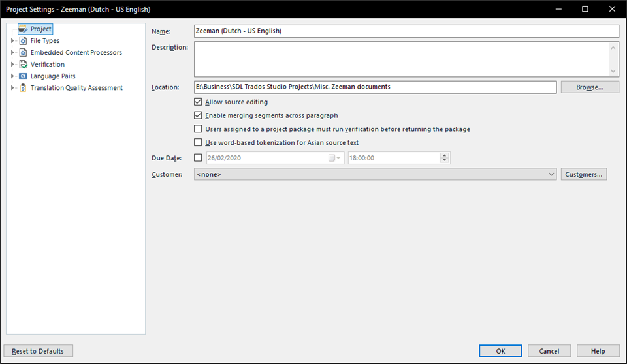Image resolution: width=627 pixels, height=364 pixels.
Task: Increase the due time with up spinner
Action: tap(444, 155)
